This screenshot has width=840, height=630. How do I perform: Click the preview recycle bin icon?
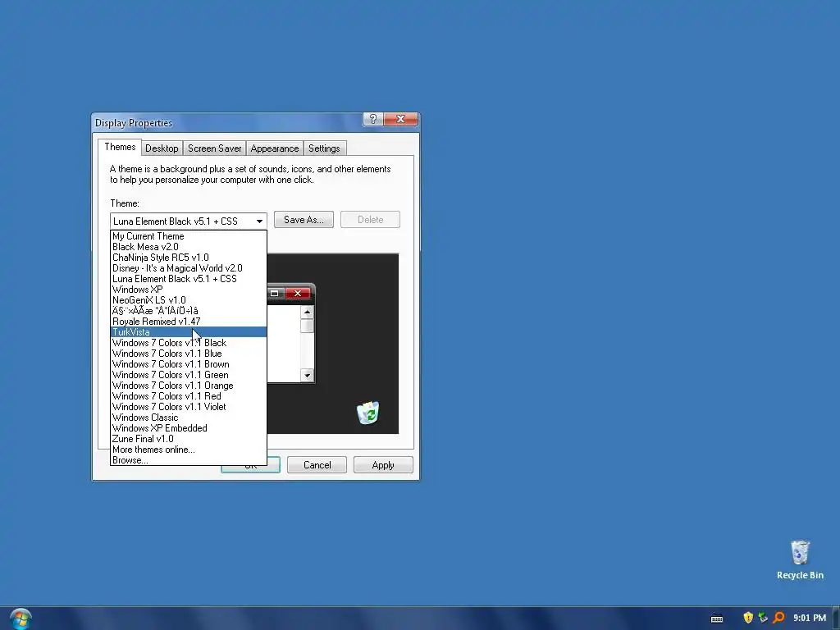pos(368,413)
